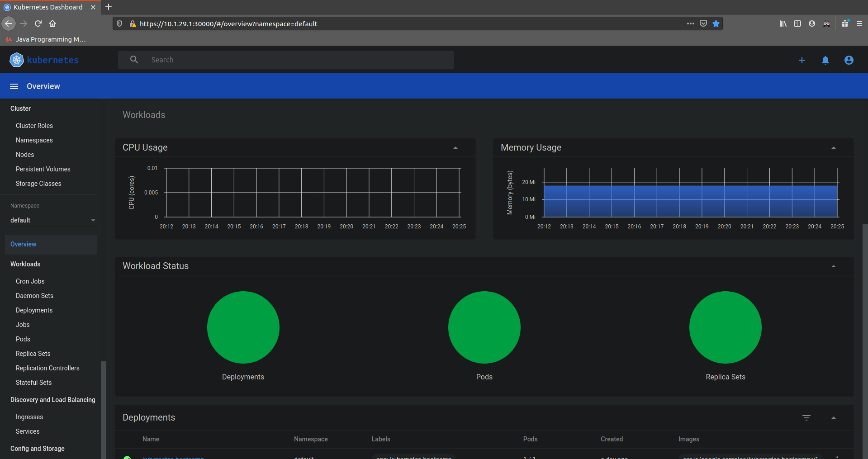This screenshot has height=459, width=868.
Task: Show the sidebars icon
Action: (797, 24)
